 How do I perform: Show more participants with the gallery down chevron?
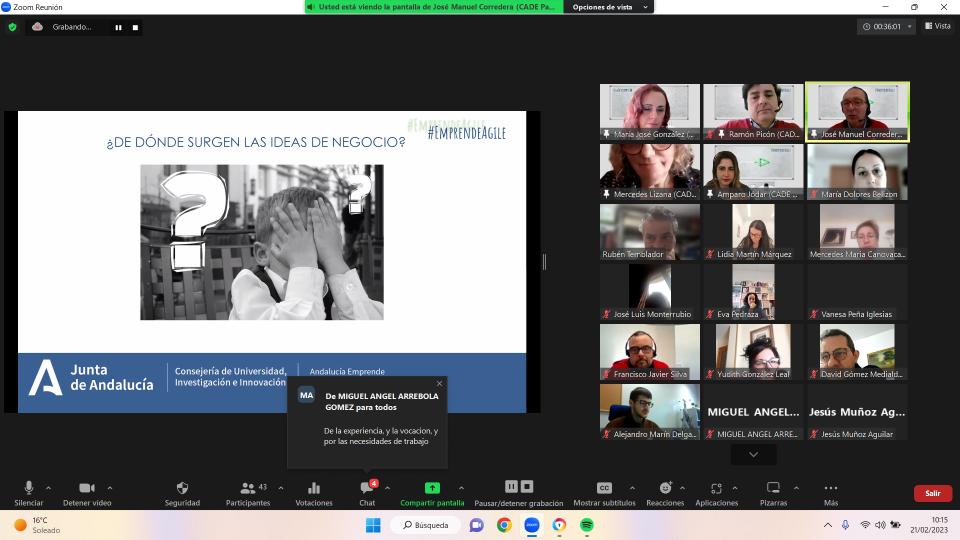[x=753, y=454]
